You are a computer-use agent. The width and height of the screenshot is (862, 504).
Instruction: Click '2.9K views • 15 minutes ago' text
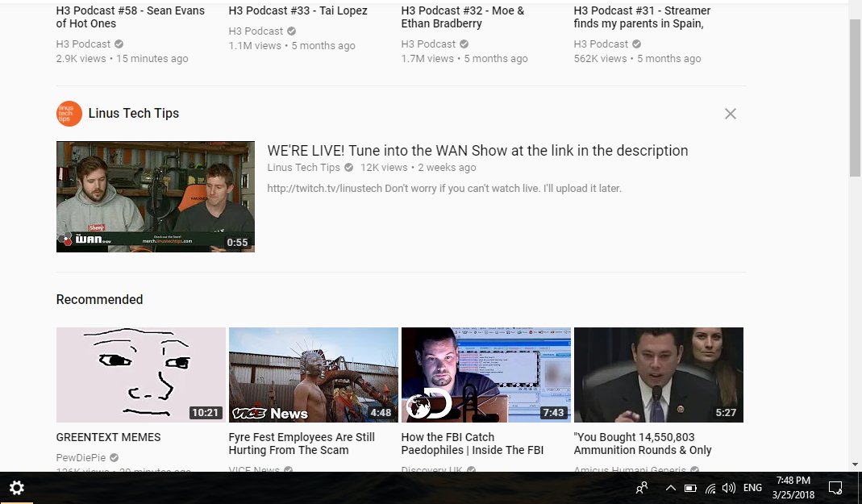tap(122, 59)
